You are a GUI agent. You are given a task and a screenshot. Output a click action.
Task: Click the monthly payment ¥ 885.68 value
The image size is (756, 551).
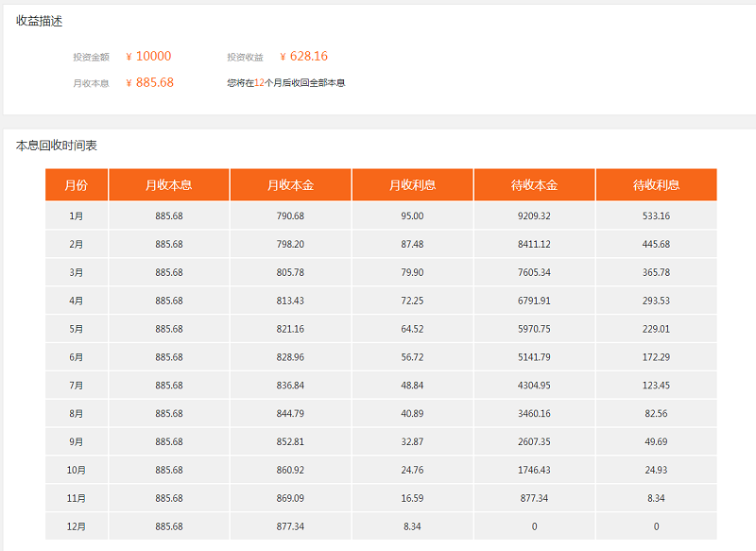pyautogui.click(x=149, y=82)
